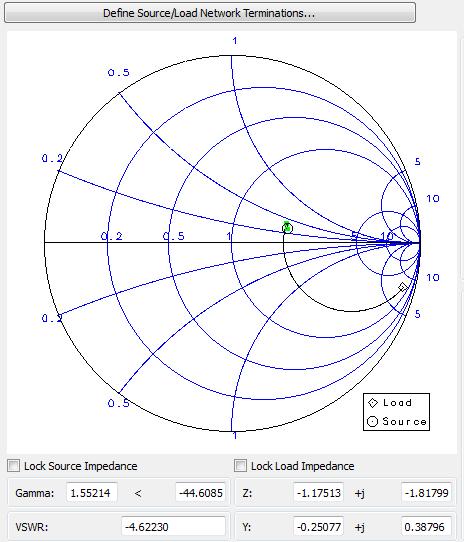Click the VSWR: label
This screenshot has height=542, width=464.
coord(31,527)
